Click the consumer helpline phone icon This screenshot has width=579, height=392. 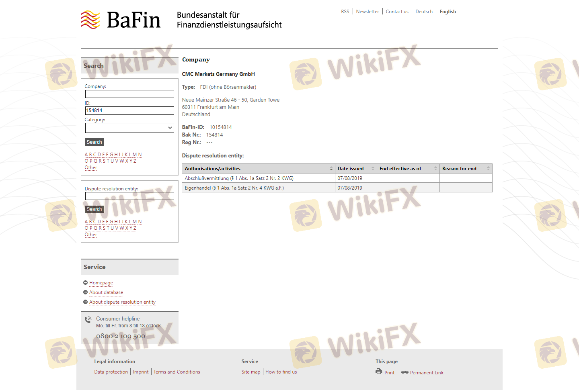click(x=88, y=320)
